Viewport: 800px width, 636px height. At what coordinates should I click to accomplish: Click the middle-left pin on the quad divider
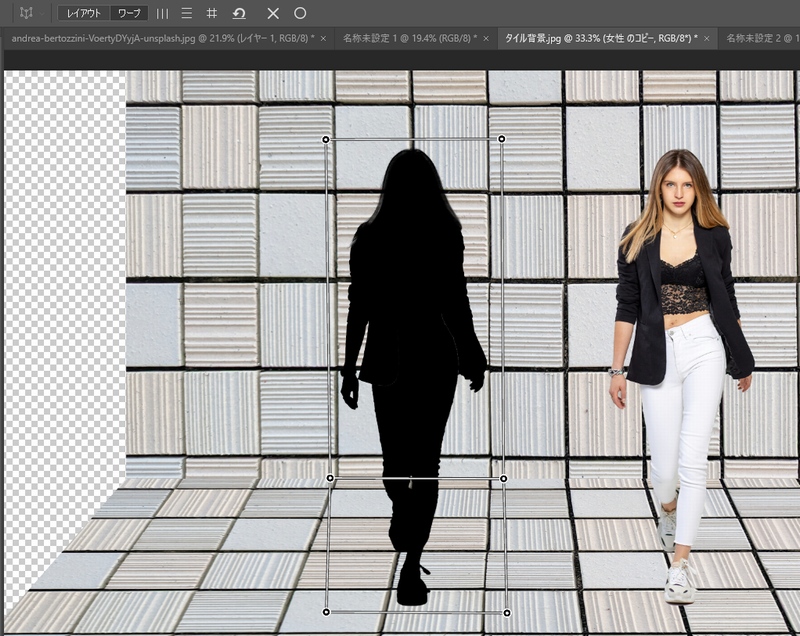click(330, 478)
